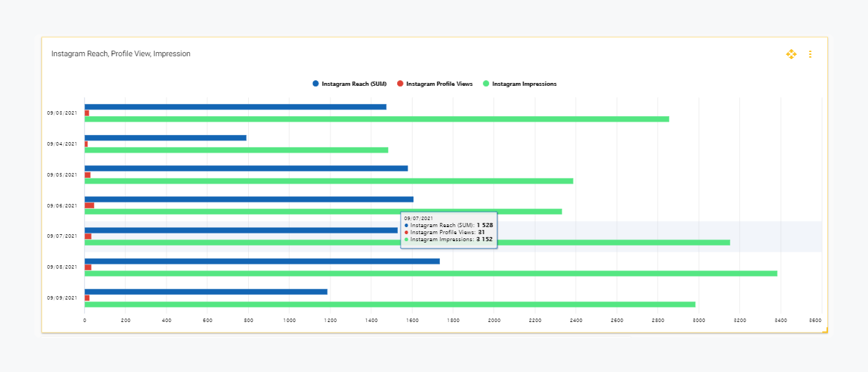Select the green Impressions bar for 09/03/2021
The height and width of the screenshot is (372, 868).
click(377, 119)
